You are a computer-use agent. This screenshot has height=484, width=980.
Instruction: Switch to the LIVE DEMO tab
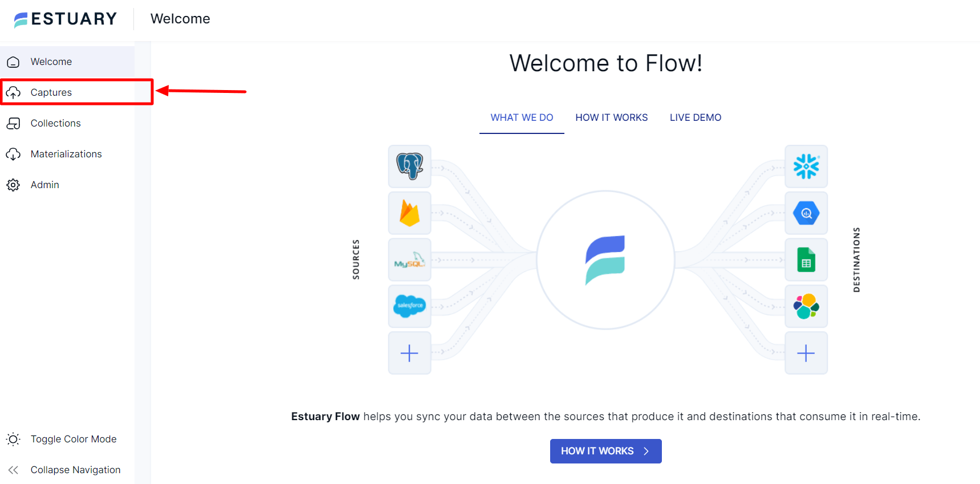click(x=696, y=117)
